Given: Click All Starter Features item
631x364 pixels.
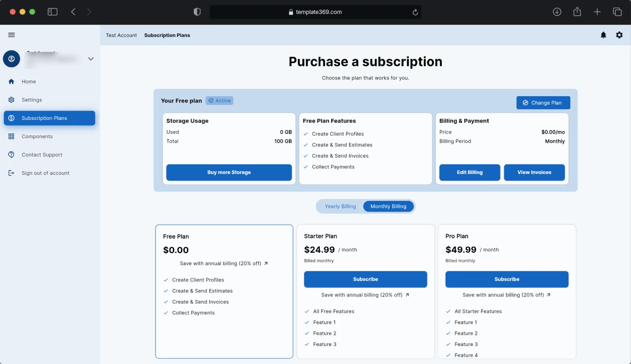Looking at the screenshot, I should click(x=478, y=312).
